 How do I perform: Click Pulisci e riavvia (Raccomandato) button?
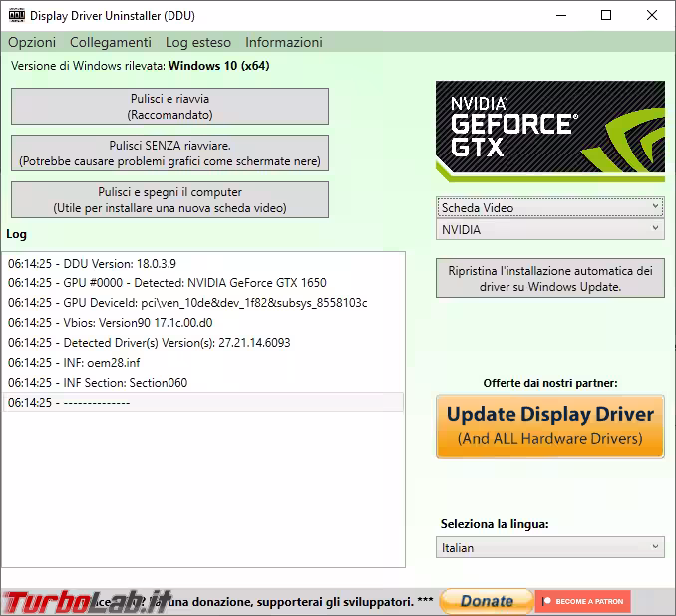[169, 107]
